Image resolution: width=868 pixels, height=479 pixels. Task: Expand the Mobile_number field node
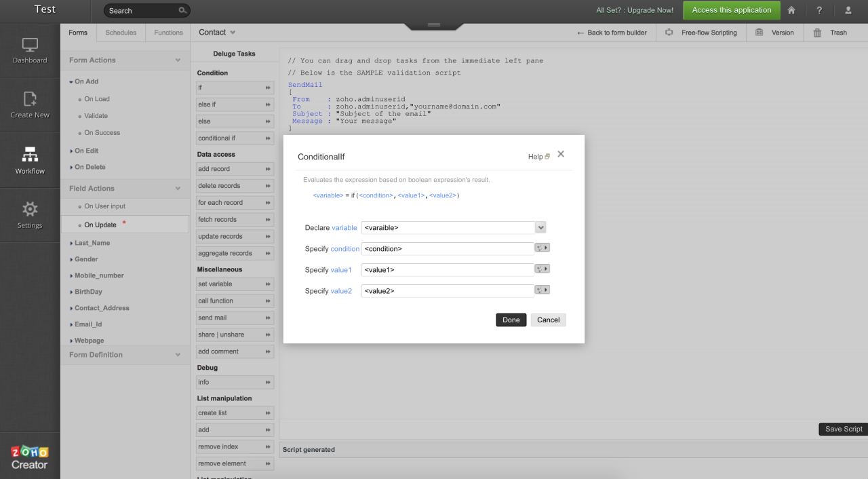71,275
